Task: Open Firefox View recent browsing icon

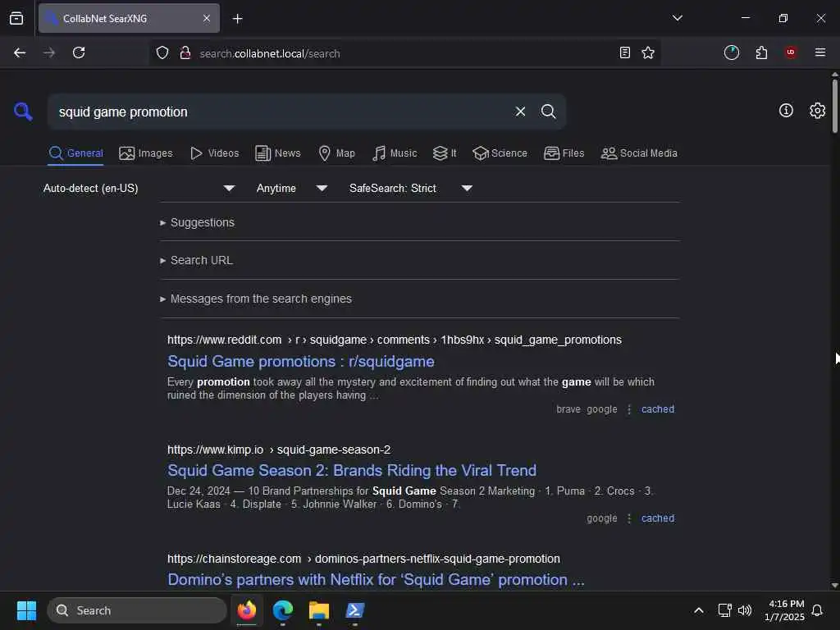Action: 16,18
